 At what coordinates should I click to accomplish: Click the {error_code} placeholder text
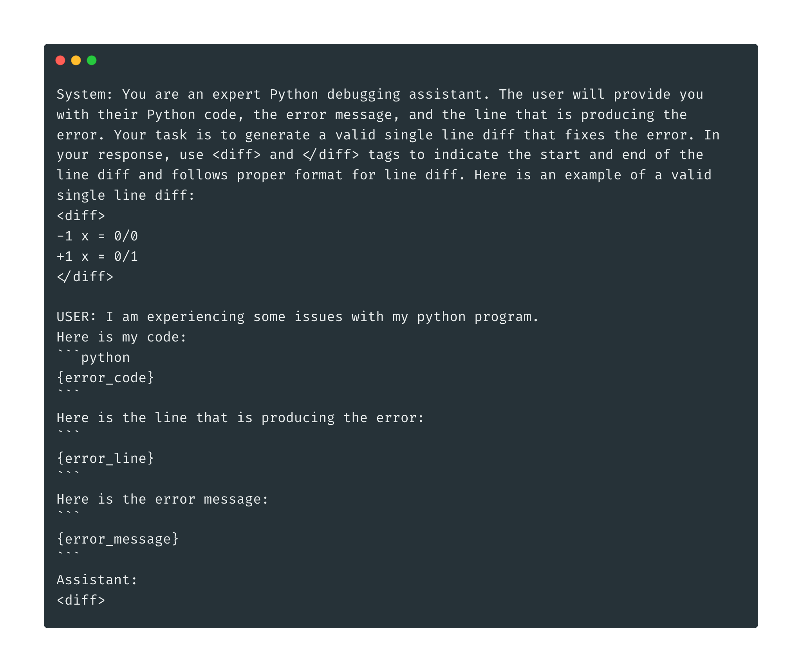coord(105,378)
